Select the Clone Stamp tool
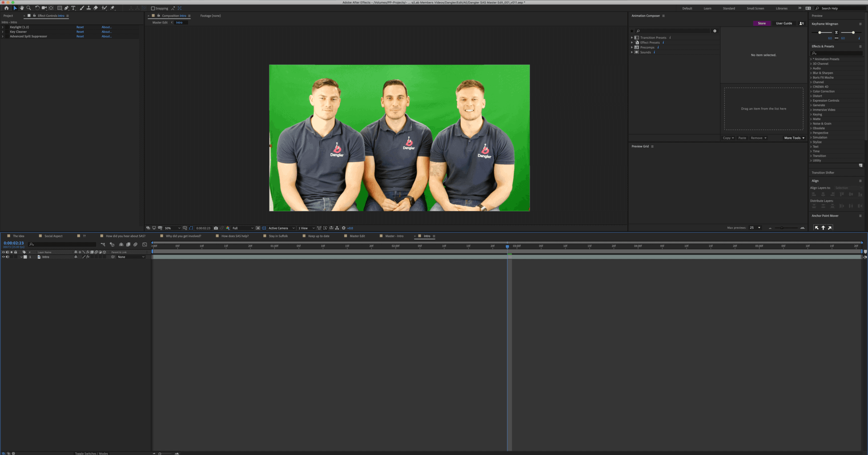The height and width of the screenshot is (455, 868). click(x=88, y=8)
